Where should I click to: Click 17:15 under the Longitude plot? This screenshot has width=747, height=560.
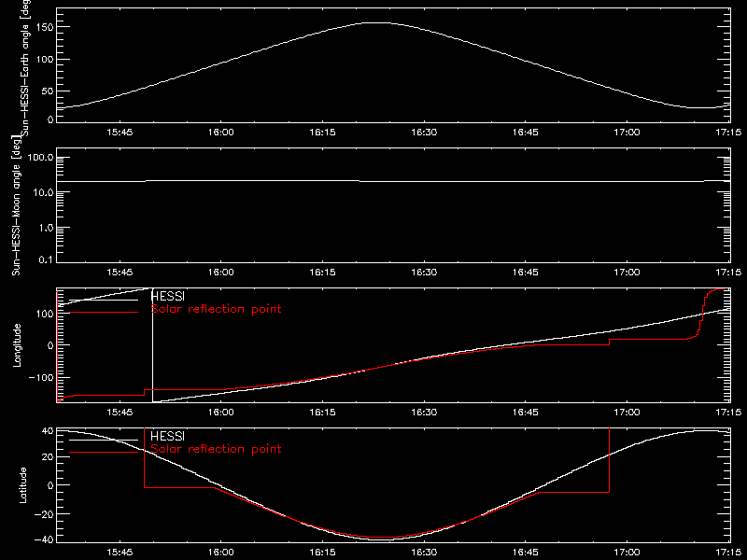pos(728,412)
